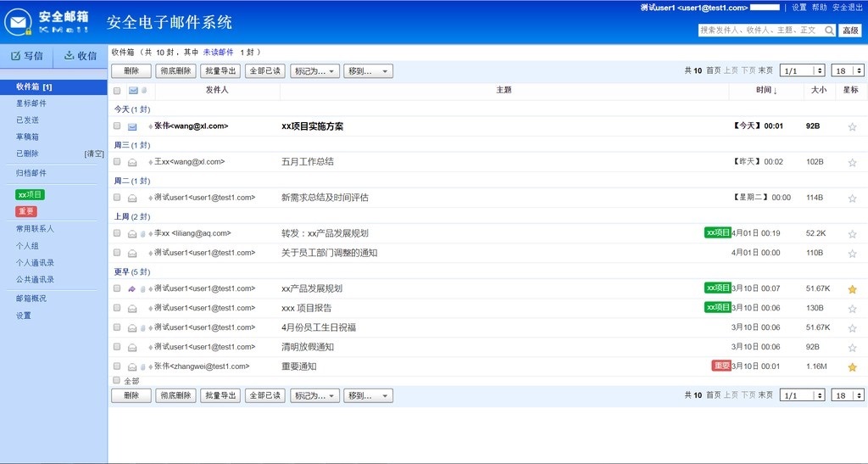Check the xx项目实施方案 email checkbox
The image size is (868, 464).
click(117, 126)
